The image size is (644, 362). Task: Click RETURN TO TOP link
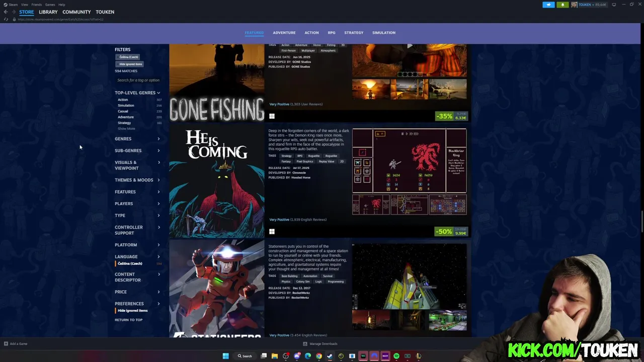pos(128,320)
